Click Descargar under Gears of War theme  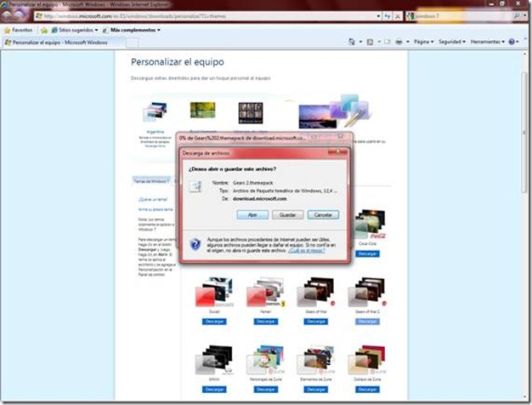point(316,322)
